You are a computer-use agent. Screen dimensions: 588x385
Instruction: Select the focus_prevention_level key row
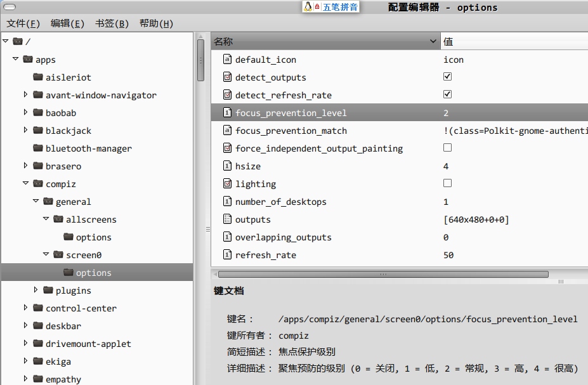tap(400, 112)
